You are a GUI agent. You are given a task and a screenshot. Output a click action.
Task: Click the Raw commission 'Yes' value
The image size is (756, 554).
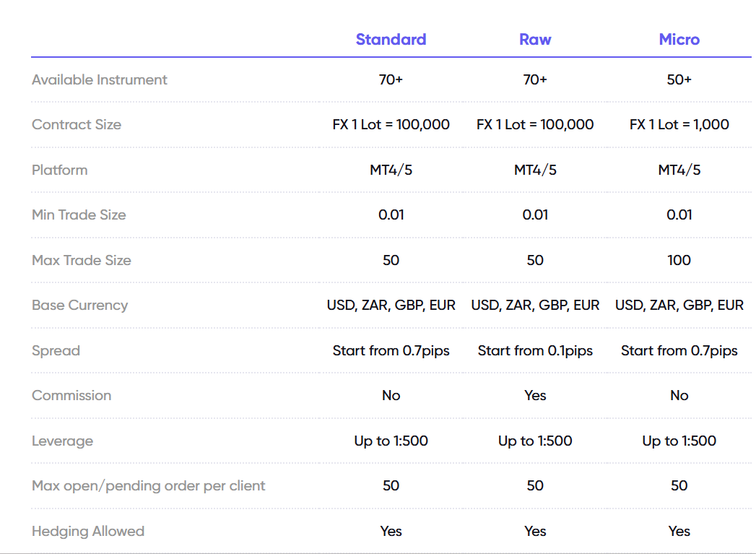535,396
